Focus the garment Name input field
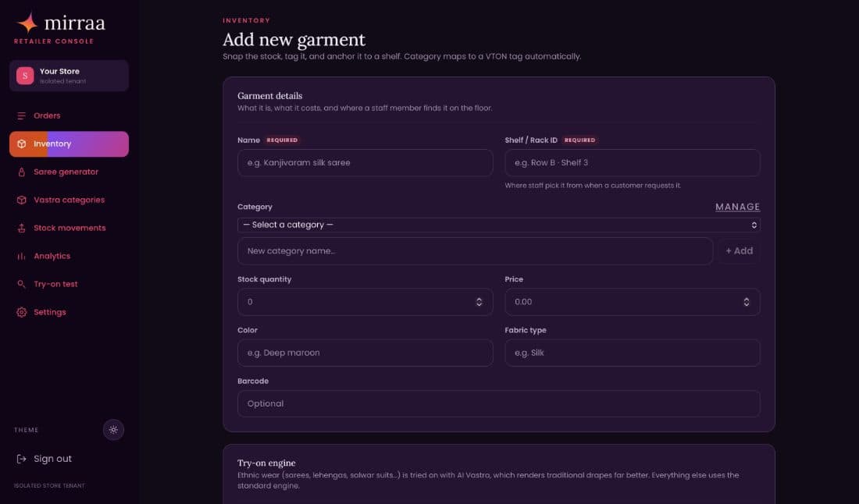 tap(365, 163)
